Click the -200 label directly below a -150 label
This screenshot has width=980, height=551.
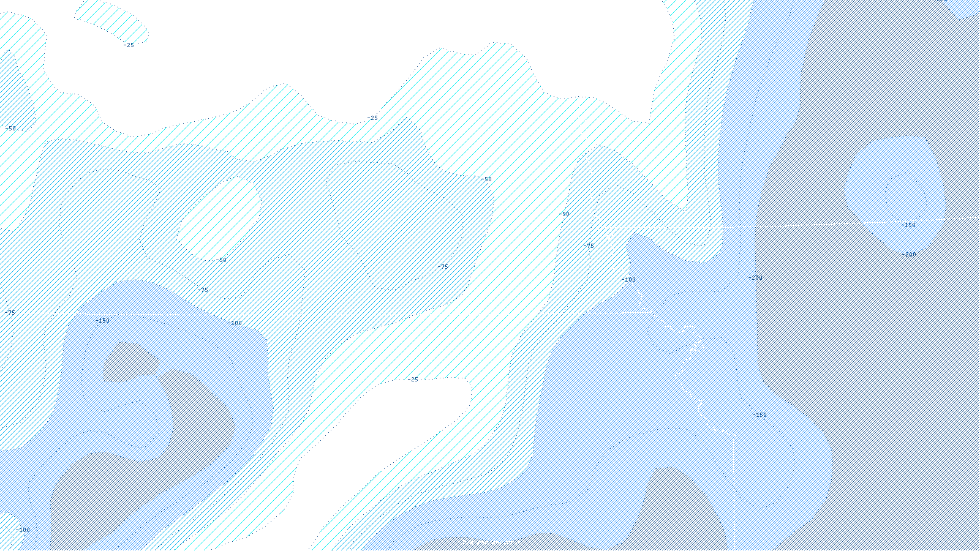tap(908, 255)
